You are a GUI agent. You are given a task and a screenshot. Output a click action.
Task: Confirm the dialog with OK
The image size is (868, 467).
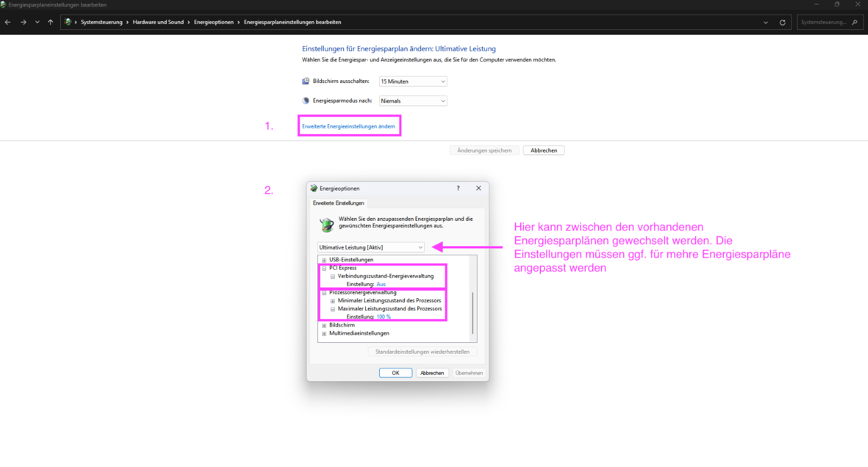(395, 373)
